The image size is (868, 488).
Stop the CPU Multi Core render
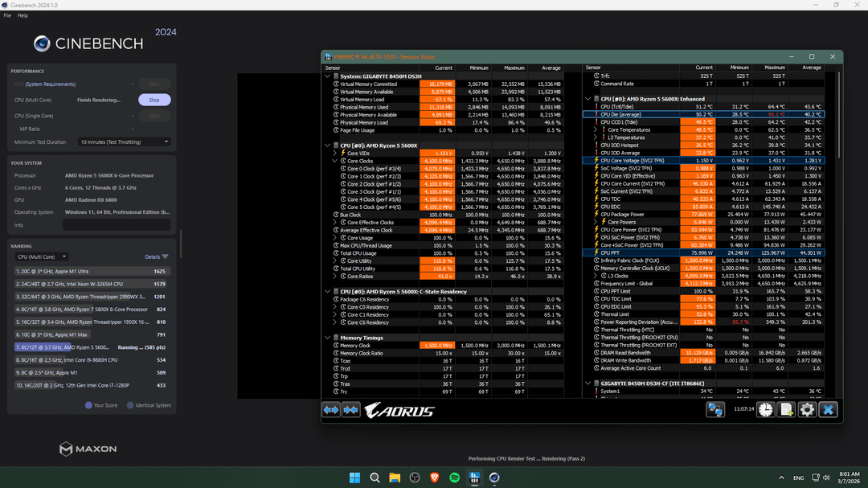pyautogui.click(x=154, y=100)
